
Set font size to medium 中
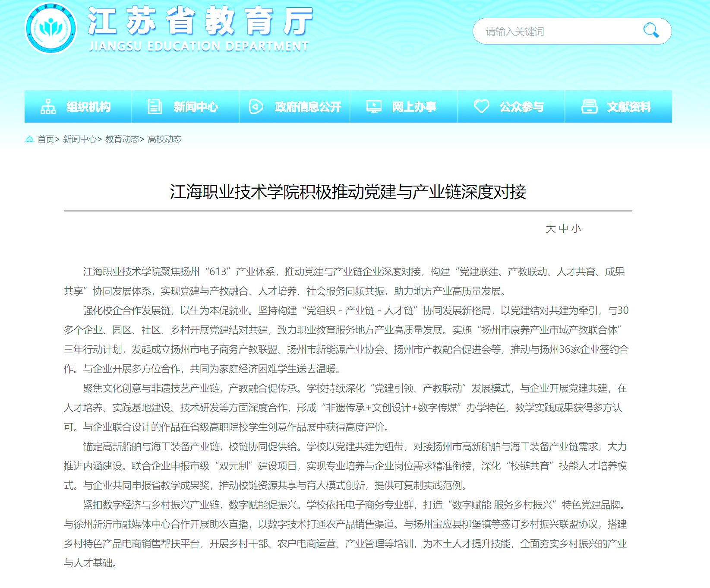coord(563,228)
